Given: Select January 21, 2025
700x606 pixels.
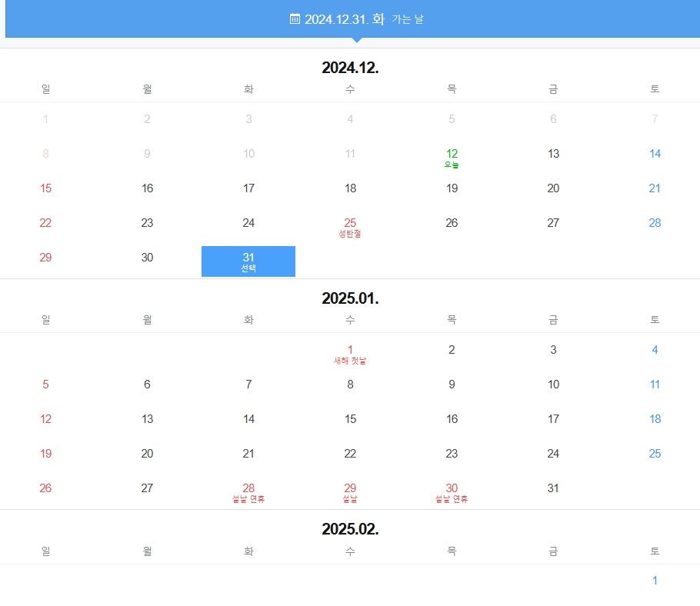Looking at the screenshot, I should [x=248, y=454].
